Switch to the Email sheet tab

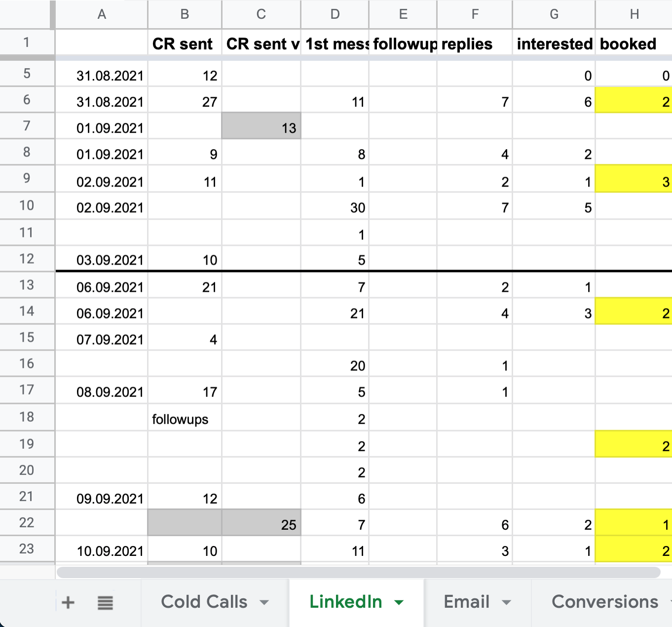(466, 602)
